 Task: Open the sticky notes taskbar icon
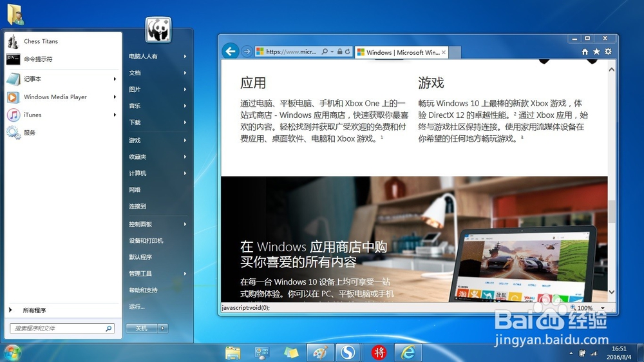(x=291, y=352)
